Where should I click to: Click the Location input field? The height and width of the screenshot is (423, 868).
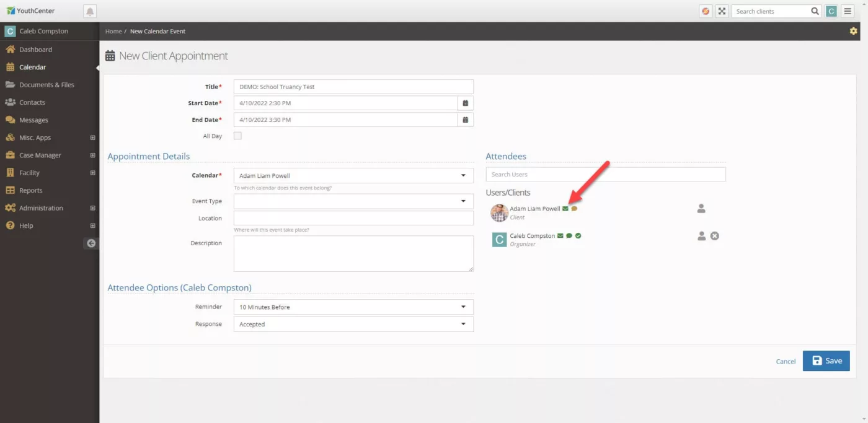click(353, 218)
